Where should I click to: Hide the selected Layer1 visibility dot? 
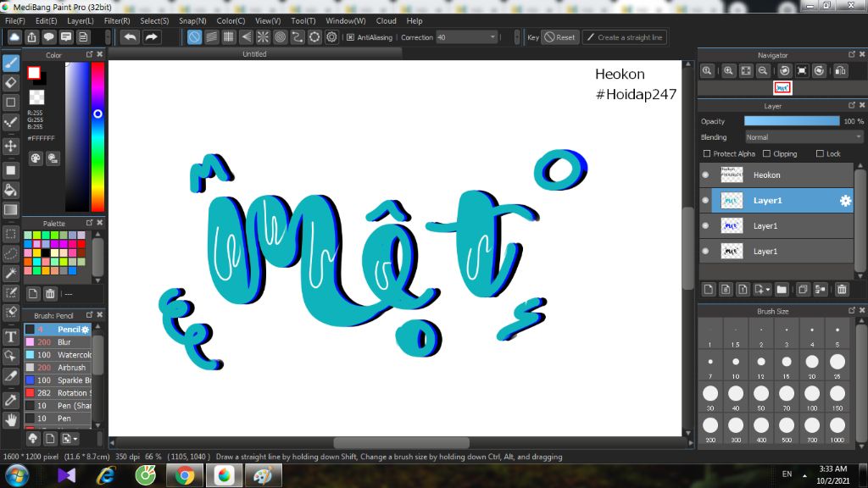coord(705,200)
